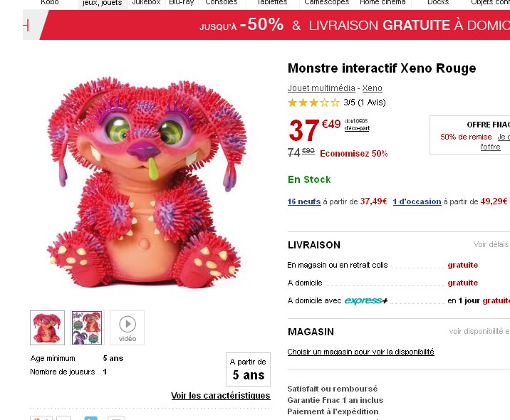This screenshot has height=420, width=510.
Task: Play the product vidéo thumbnail
Action: click(127, 327)
